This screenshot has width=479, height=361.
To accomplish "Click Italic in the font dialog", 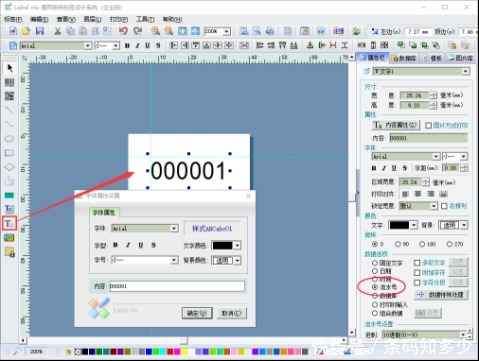I will pyautogui.click(x=128, y=245).
